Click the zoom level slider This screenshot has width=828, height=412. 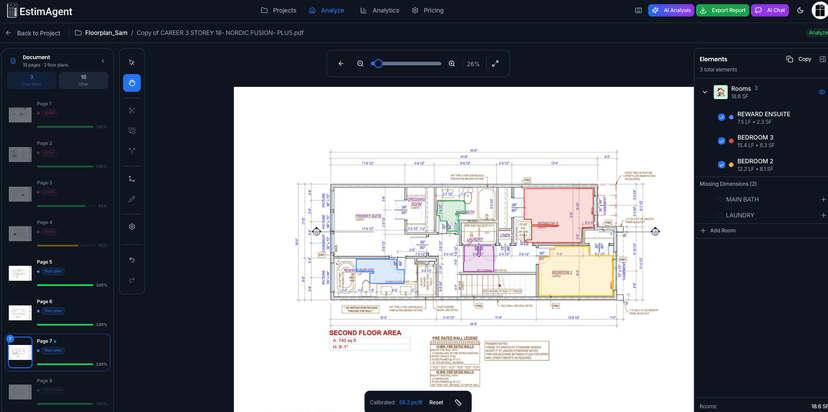click(406, 63)
